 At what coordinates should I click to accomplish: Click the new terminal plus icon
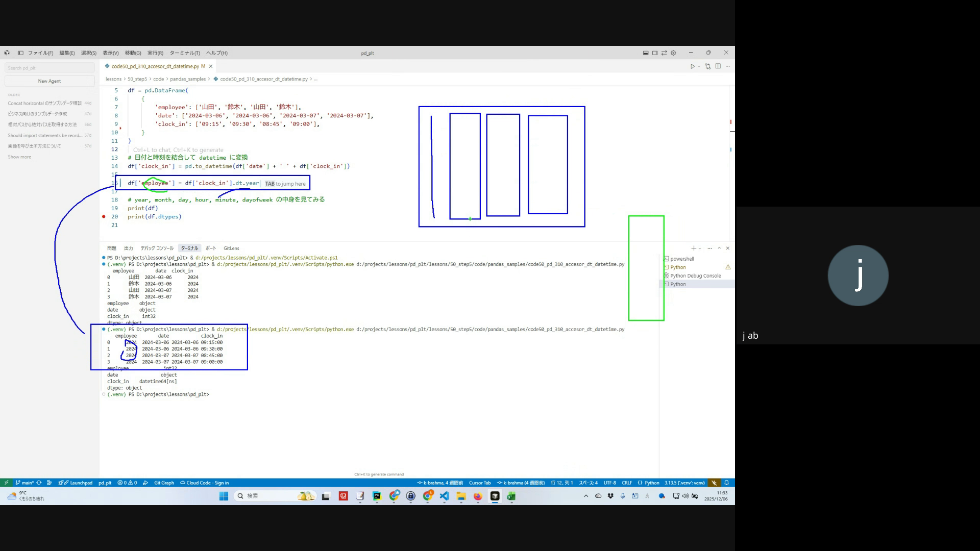pyautogui.click(x=693, y=248)
